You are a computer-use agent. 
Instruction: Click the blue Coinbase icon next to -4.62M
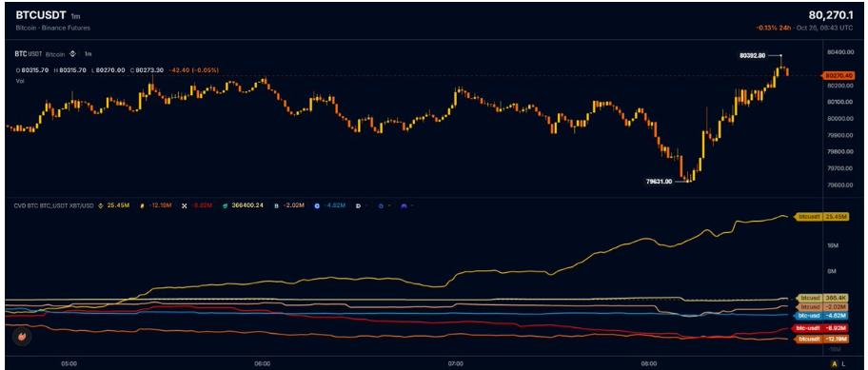click(x=317, y=205)
